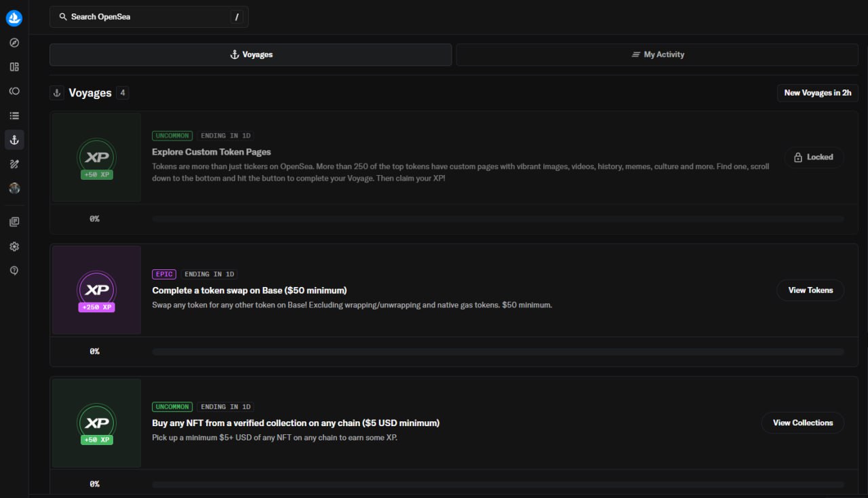The image size is (868, 498).
Task: Click the New Voyages in 2h button
Action: (x=818, y=93)
